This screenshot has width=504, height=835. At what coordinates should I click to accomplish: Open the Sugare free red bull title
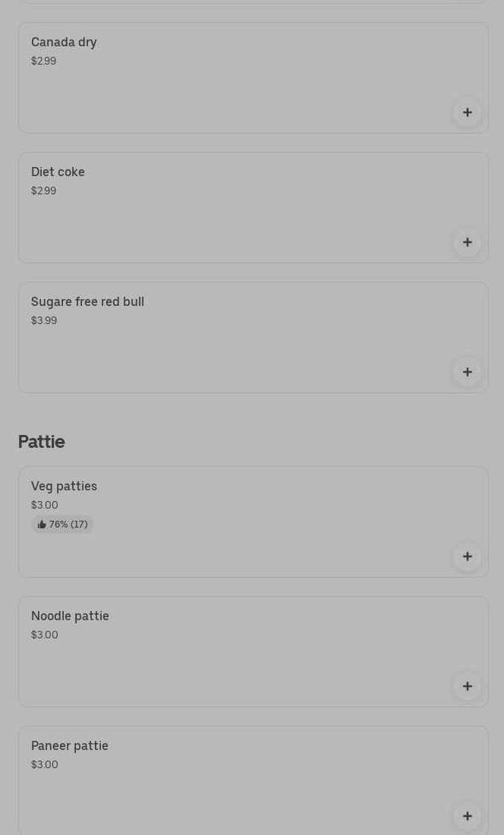click(x=87, y=302)
